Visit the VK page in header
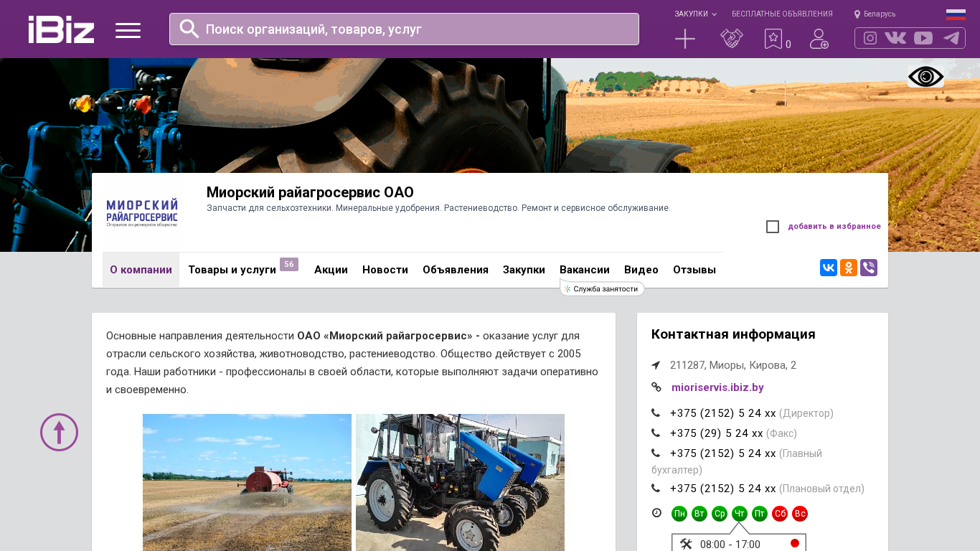 pyautogui.click(x=895, y=38)
